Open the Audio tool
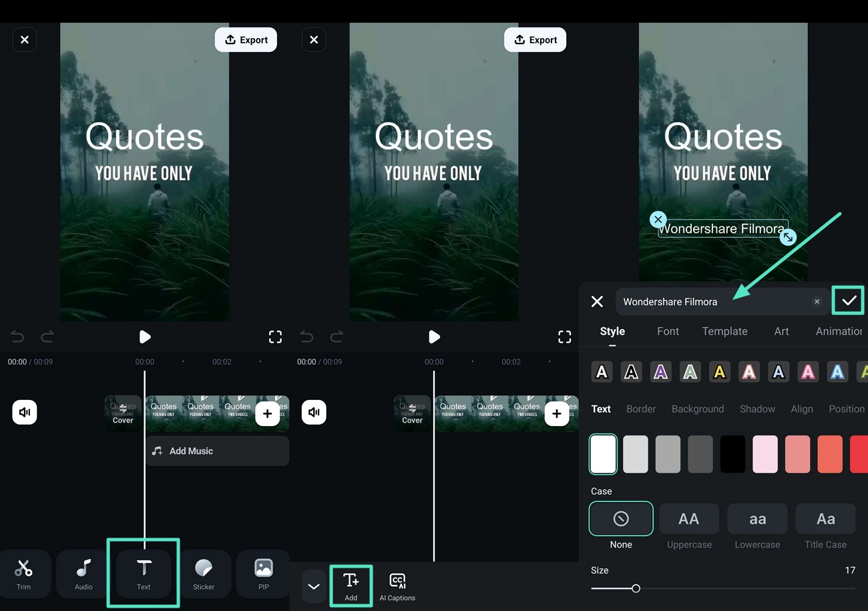868x611 pixels. click(83, 573)
